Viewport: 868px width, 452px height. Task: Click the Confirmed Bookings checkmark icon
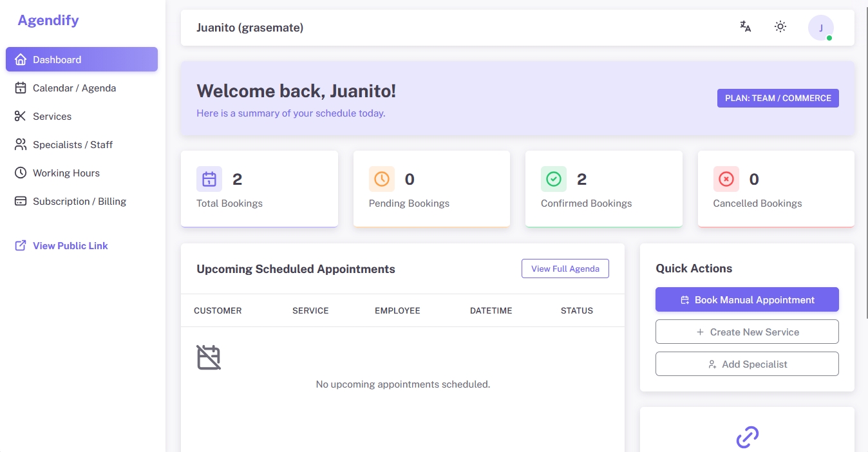click(x=554, y=179)
